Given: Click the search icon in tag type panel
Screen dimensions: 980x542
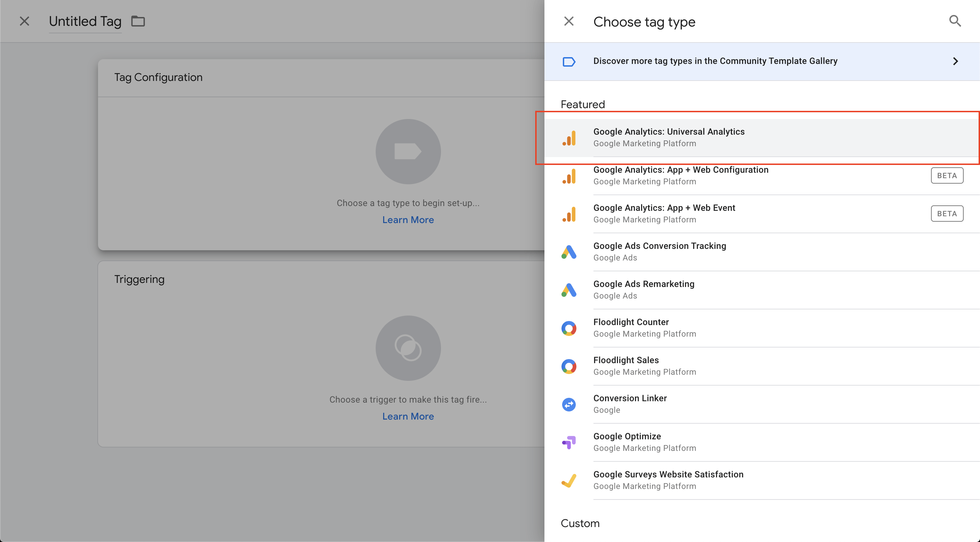Looking at the screenshot, I should 954,21.
